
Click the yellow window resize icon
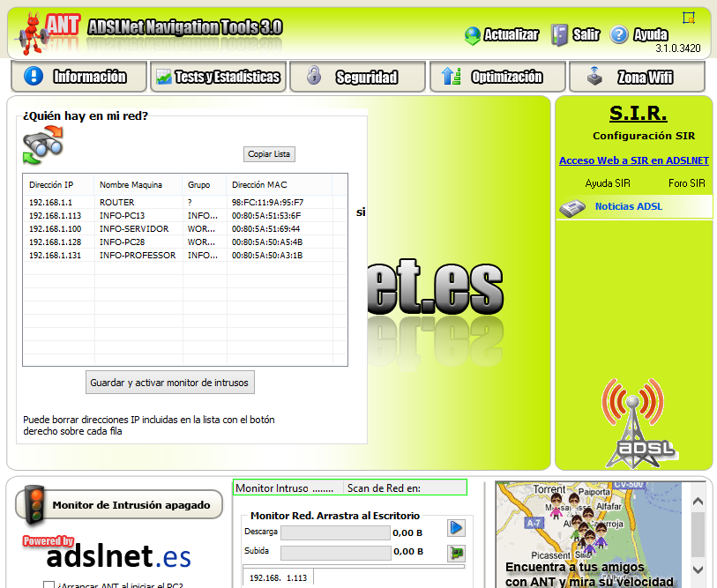pos(688,18)
